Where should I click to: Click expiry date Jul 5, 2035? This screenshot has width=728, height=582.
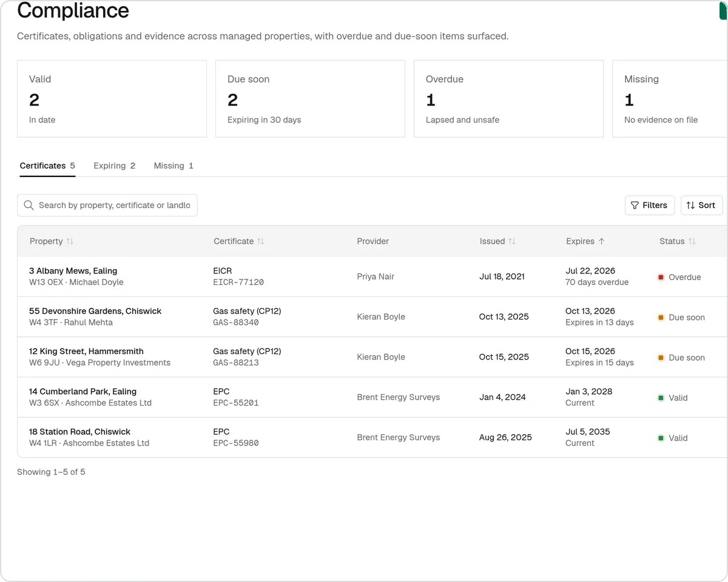(588, 432)
